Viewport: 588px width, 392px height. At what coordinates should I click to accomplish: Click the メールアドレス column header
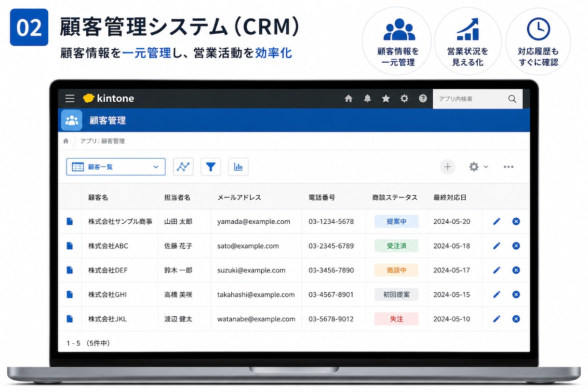click(239, 197)
